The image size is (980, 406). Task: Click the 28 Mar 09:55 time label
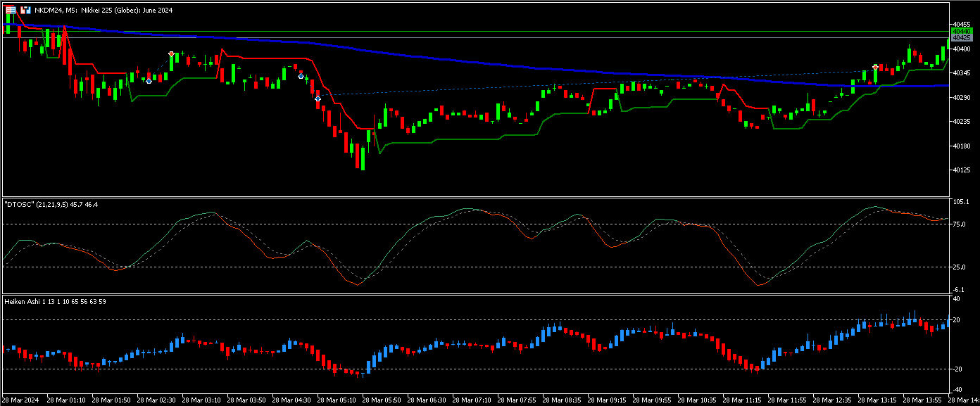click(x=652, y=400)
